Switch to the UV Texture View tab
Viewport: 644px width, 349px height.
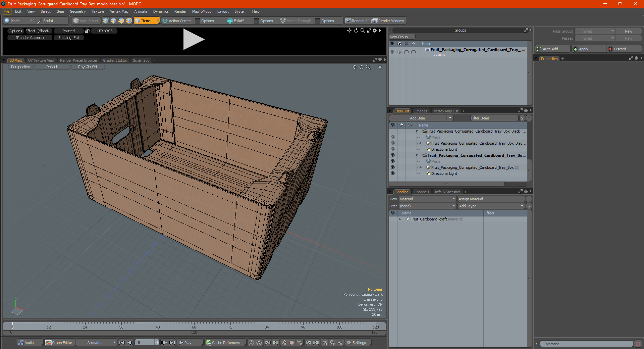[x=41, y=60]
